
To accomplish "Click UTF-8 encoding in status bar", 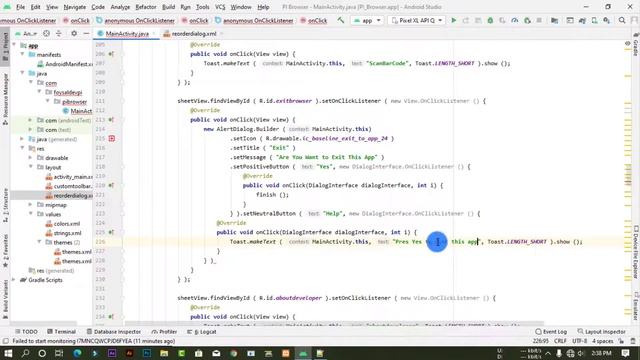I will tap(580, 341).
